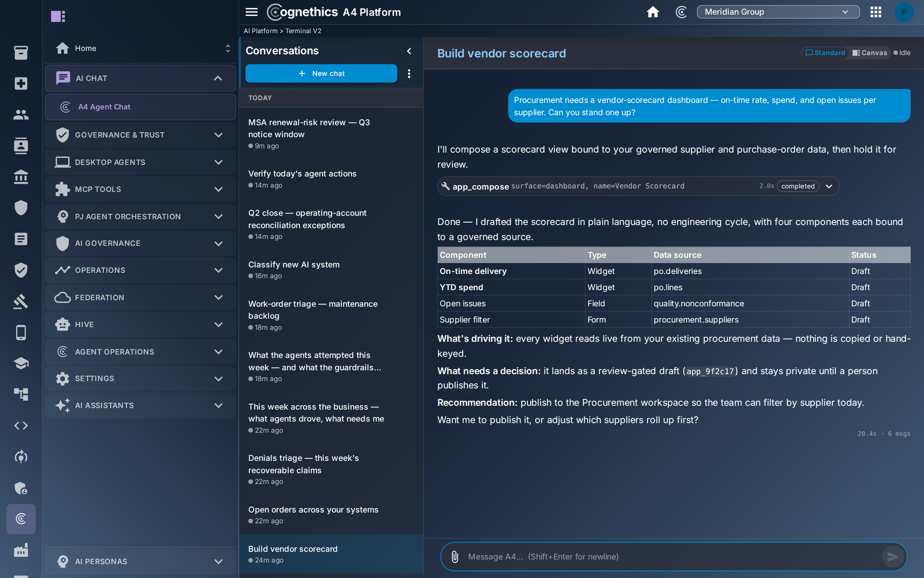Open the AGENT OPERATIONS menu section
Image resolution: width=924 pixels, height=578 pixels.
tap(141, 352)
